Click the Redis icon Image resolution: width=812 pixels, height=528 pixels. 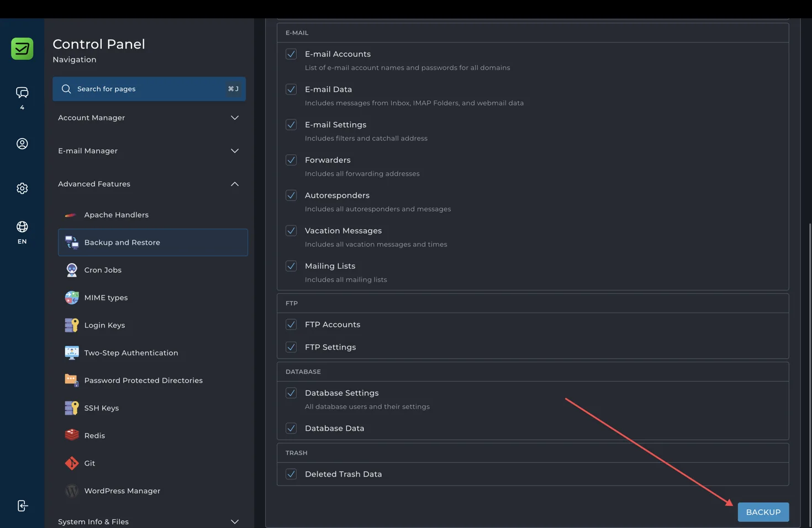[x=72, y=436]
